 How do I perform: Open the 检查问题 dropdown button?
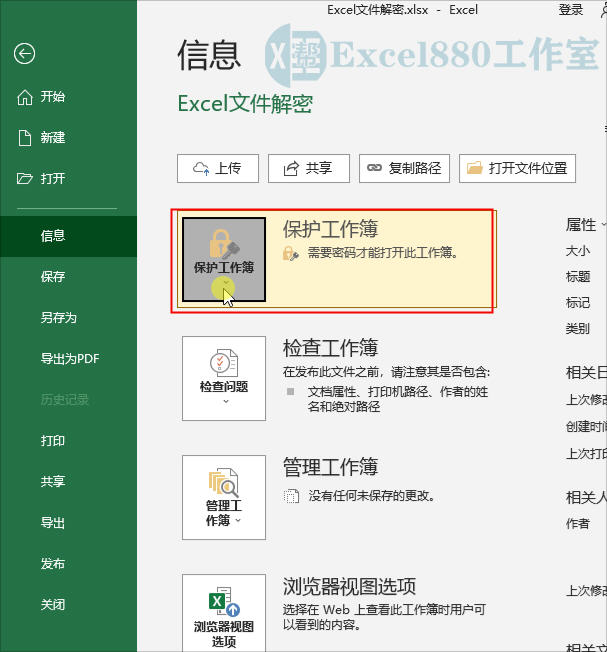(x=224, y=378)
